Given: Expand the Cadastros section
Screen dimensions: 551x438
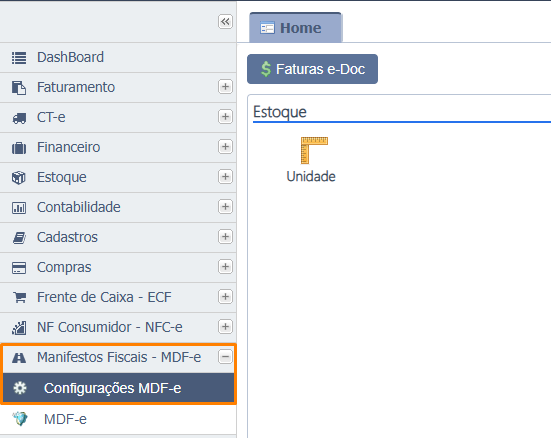Looking at the screenshot, I should click(225, 237).
